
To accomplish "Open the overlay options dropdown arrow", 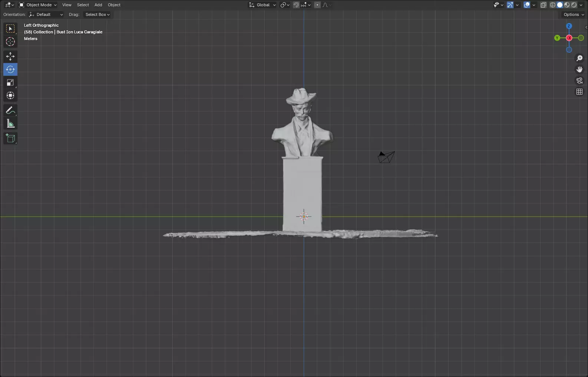I will click(x=534, y=5).
